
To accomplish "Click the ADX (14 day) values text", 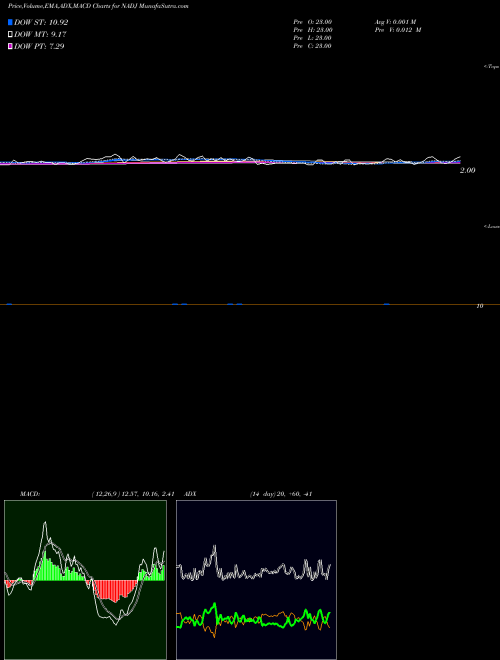I will pyautogui.click(x=280, y=494).
